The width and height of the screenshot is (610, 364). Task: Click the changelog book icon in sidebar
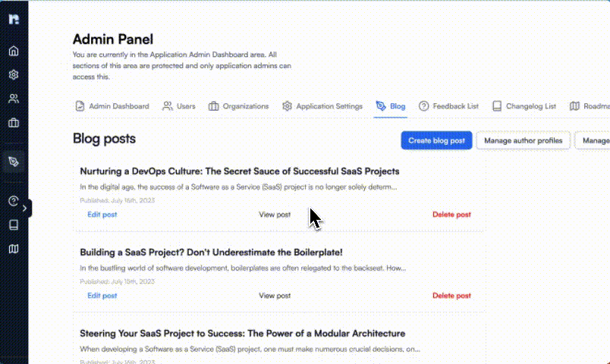[x=14, y=224]
